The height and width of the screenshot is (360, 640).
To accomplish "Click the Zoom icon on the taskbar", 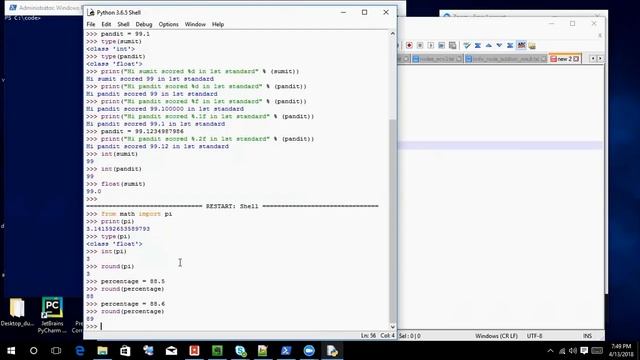I will 309,351.
